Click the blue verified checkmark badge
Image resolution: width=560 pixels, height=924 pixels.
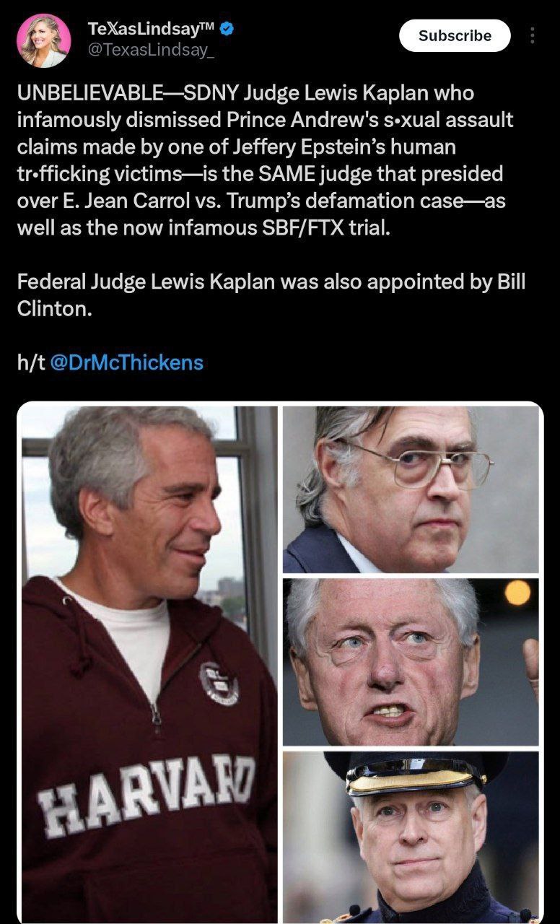(x=225, y=30)
